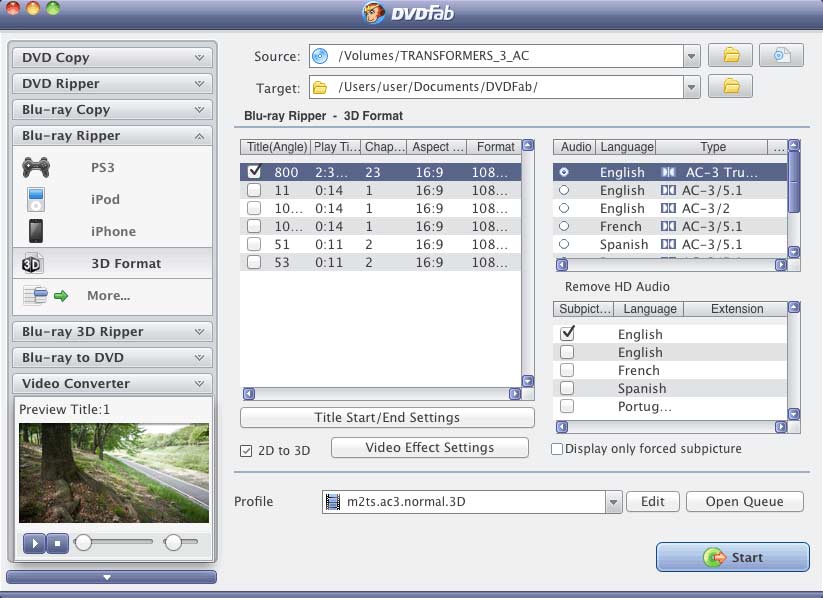Uncheck title 800 checkbox
This screenshot has width=823, height=598.
pos(254,172)
